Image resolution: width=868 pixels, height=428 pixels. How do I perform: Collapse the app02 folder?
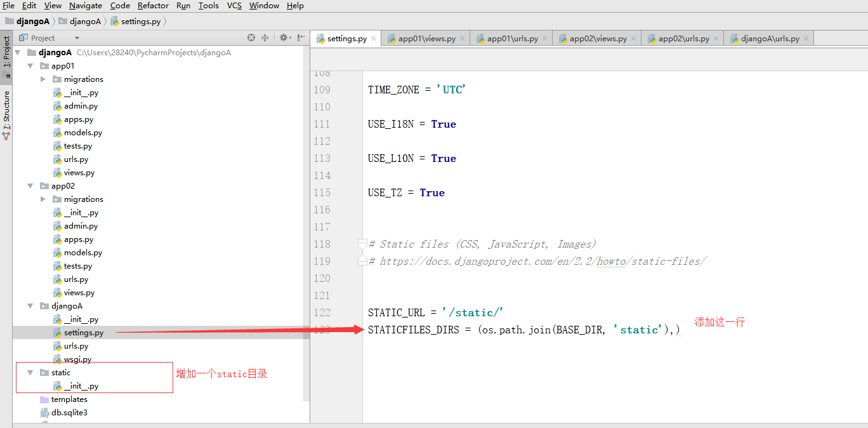click(x=30, y=186)
